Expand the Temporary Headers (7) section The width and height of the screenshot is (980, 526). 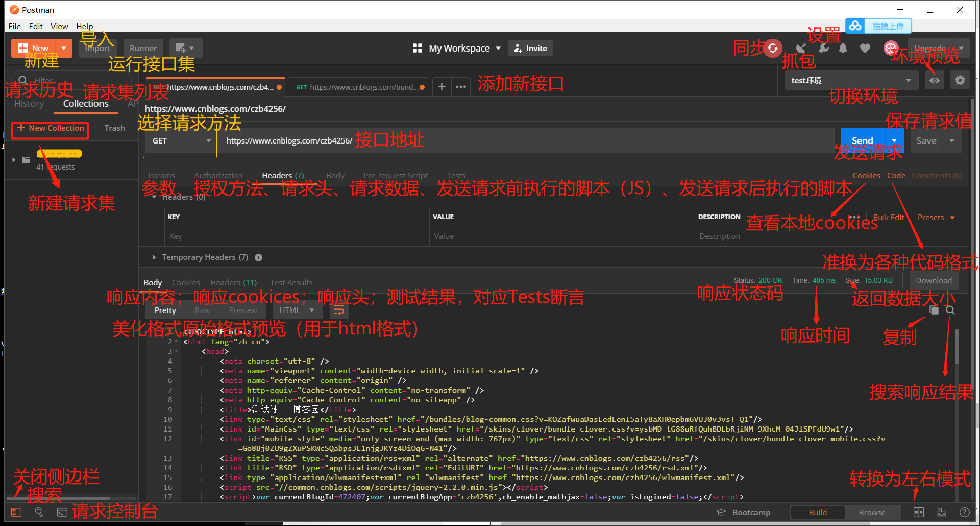(154, 257)
